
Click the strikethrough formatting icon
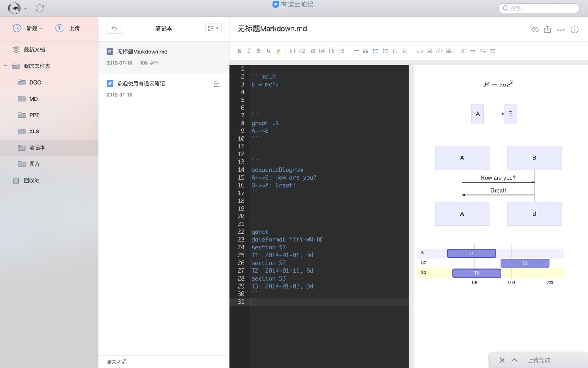pos(259,51)
